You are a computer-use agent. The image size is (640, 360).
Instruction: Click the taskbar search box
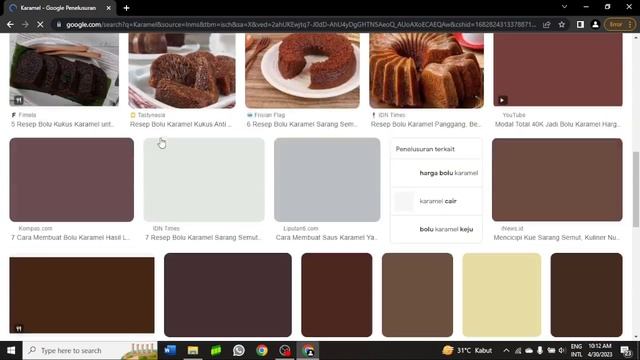coord(90,351)
